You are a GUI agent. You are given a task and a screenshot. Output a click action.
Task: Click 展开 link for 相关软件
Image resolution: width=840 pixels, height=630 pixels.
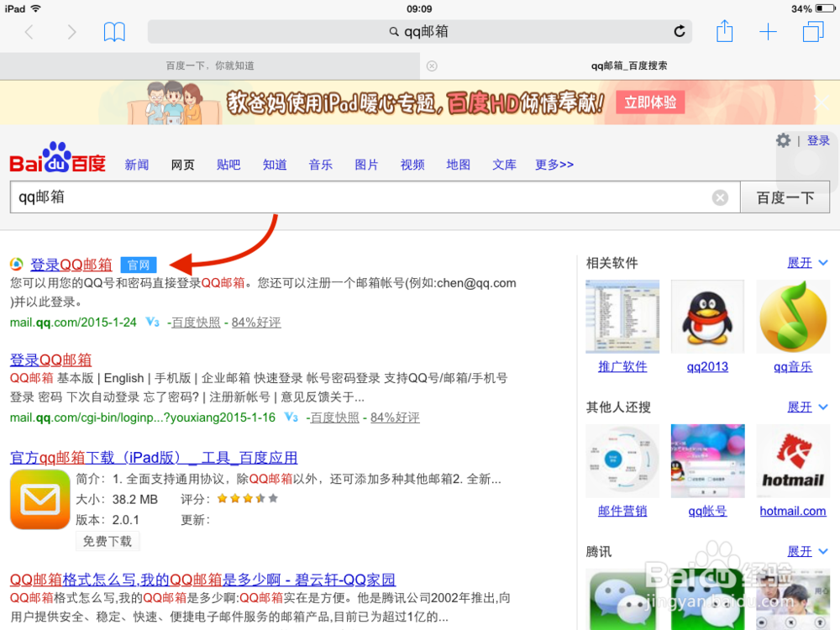(800, 263)
